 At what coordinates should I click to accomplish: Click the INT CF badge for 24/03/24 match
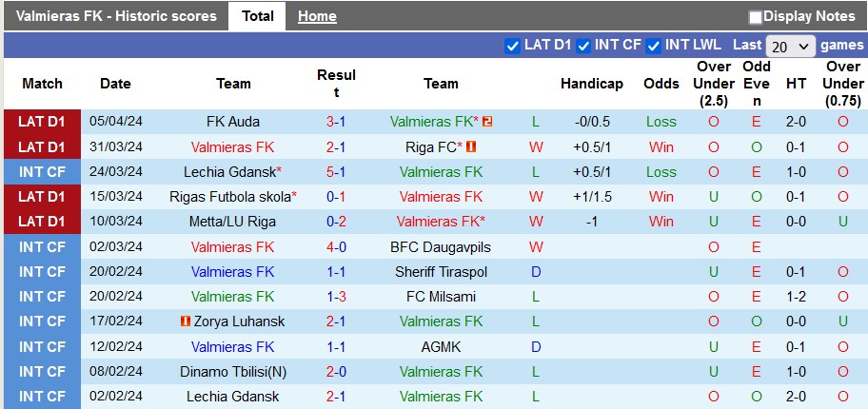pos(42,172)
